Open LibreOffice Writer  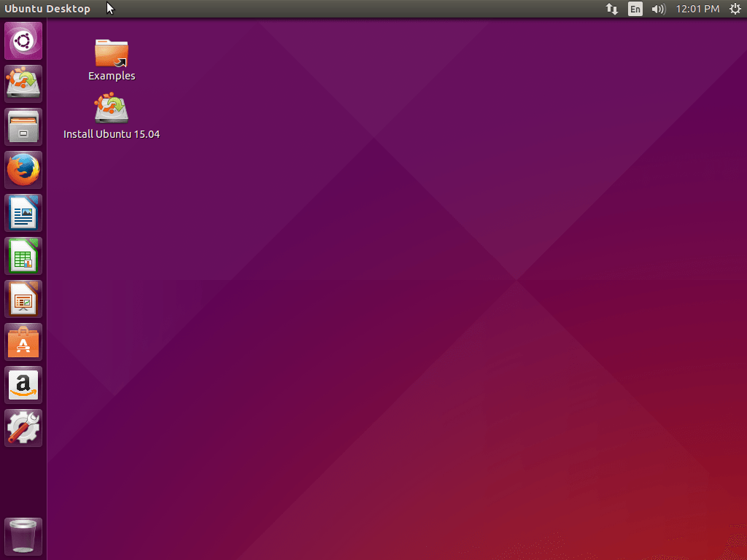click(x=23, y=213)
